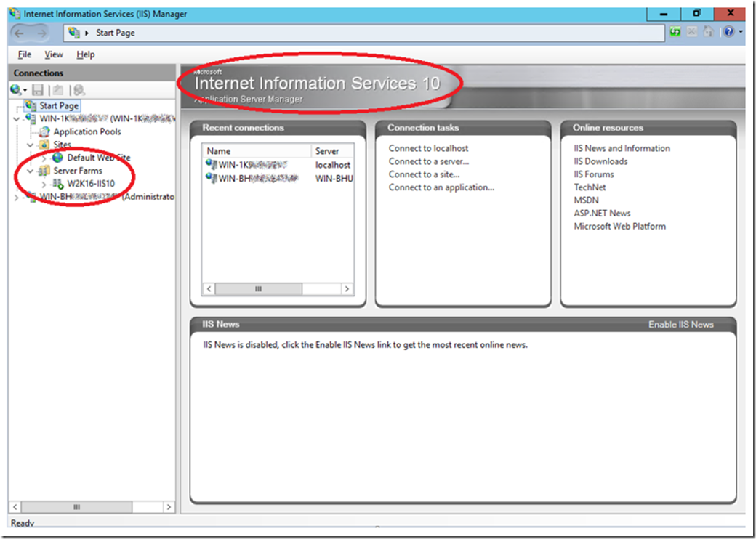Open the TechNet link
The width and height of the screenshot is (756, 539).
590,187
